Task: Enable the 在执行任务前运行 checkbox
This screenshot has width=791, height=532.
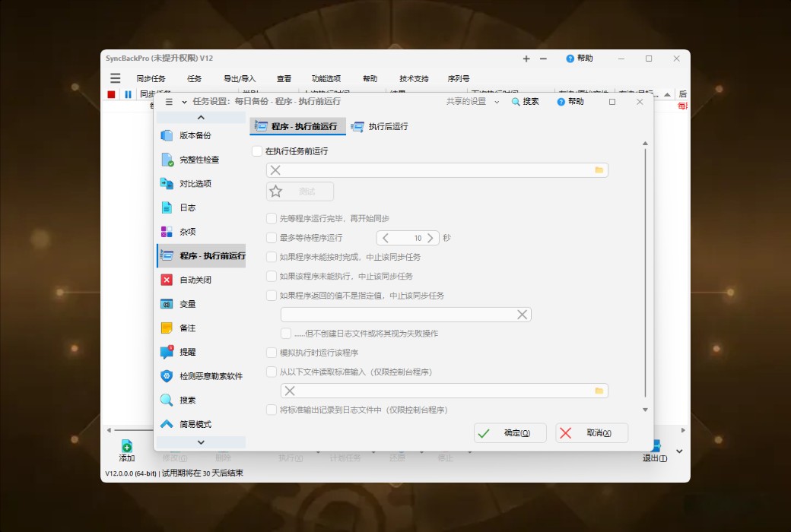Action: point(257,150)
